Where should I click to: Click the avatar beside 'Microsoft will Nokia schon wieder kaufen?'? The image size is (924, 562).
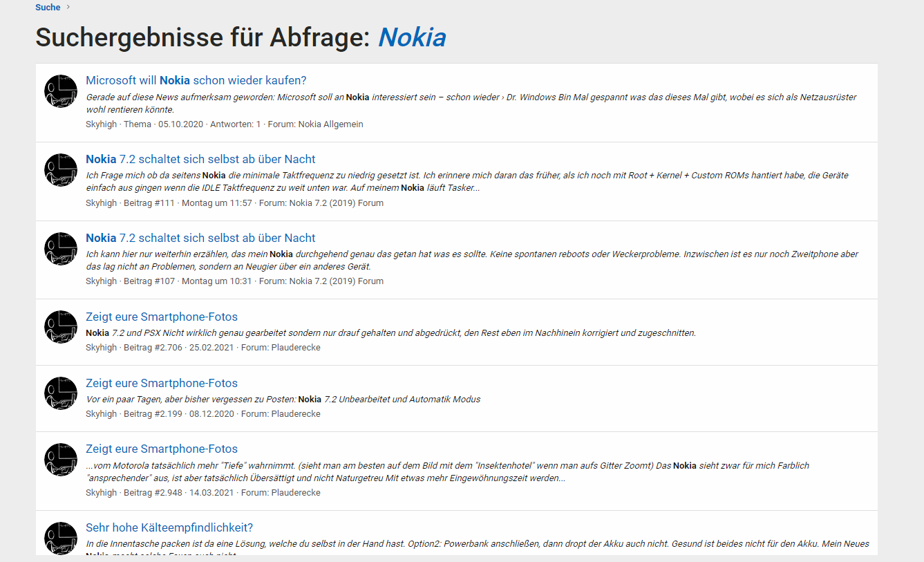pos(61,91)
